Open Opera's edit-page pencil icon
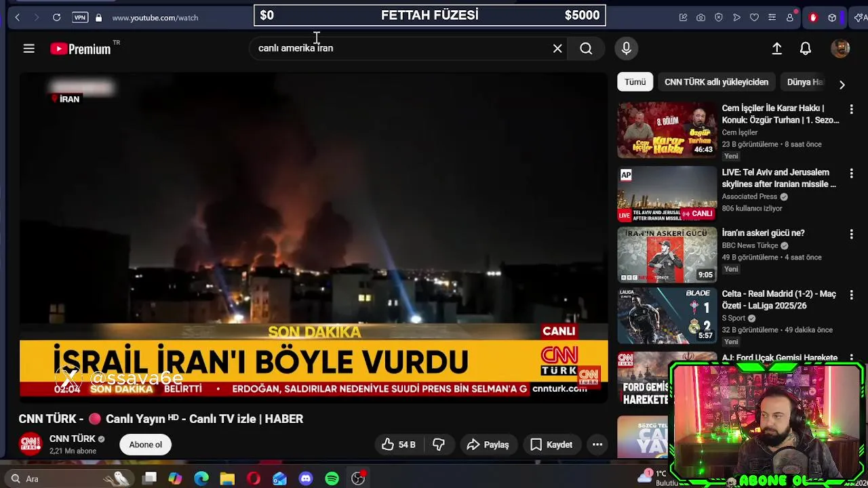The image size is (868, 488). tap(683, 18)
